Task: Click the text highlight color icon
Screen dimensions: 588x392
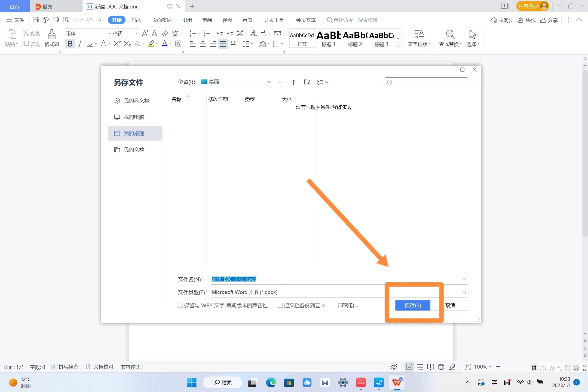Action: (151, 44)
